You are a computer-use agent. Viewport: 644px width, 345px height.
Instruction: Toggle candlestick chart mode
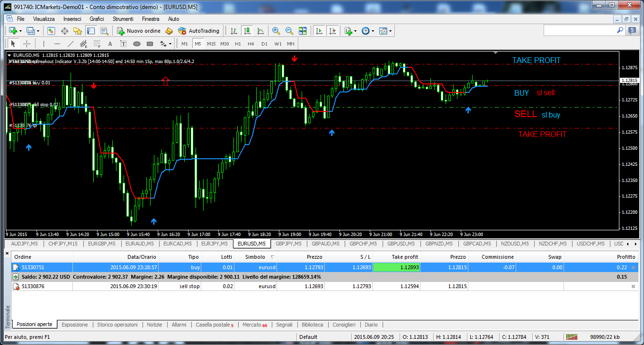(247, 31)
